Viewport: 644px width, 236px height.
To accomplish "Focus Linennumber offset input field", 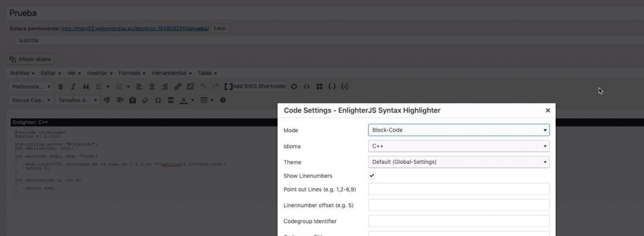I will pyautogui.click(x=459, y=205).
